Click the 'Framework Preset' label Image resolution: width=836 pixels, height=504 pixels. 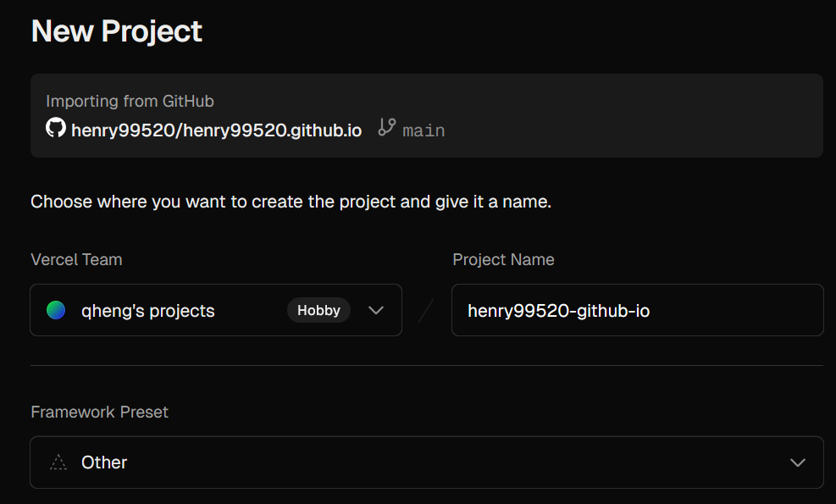[99, 412]
